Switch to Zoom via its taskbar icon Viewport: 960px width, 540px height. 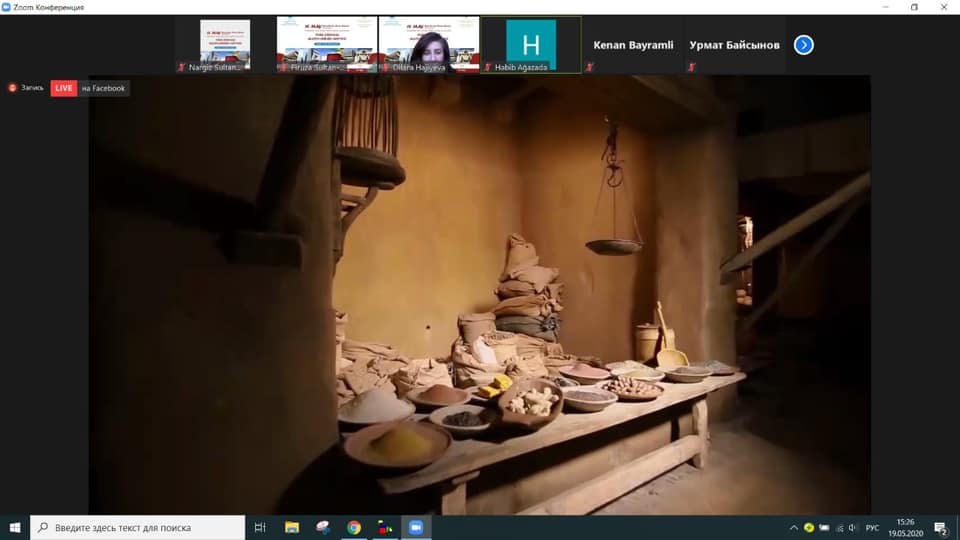coord(416,527)
